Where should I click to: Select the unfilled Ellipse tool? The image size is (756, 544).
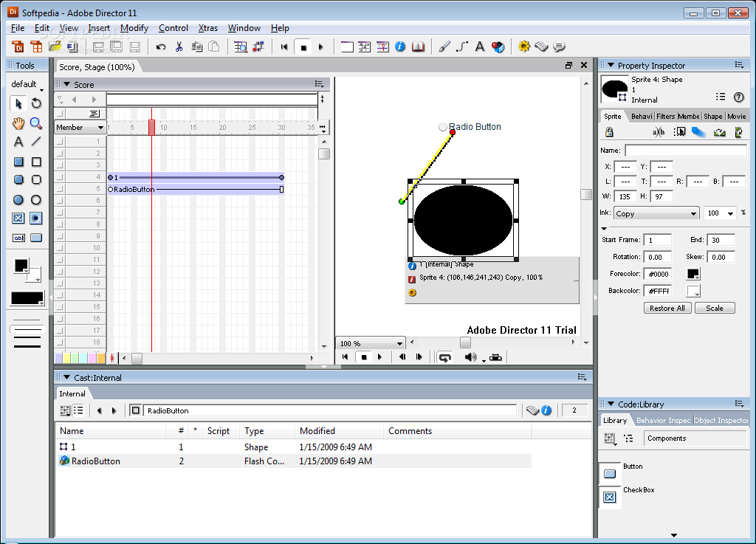point(36,199)
